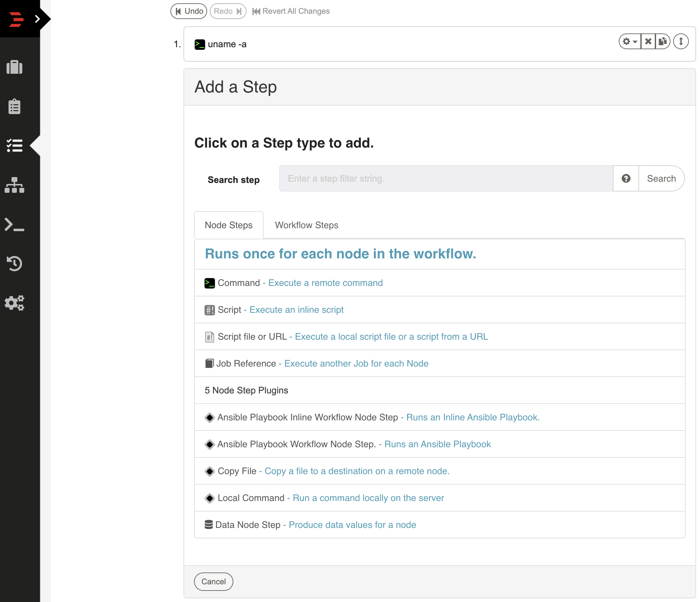
Task: Open the step filter search help icon
Action: click(x=626, y=178)
